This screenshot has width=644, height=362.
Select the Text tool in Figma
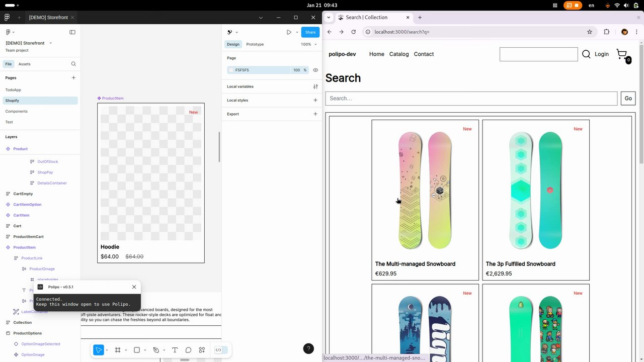pos(175,350)
